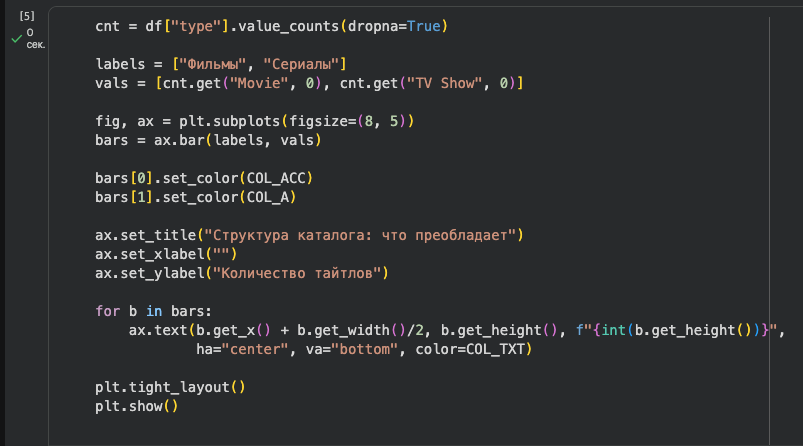The image size is (803, 446).
Task: Click the 'for b in bars:' line
Action: (153, 311)
